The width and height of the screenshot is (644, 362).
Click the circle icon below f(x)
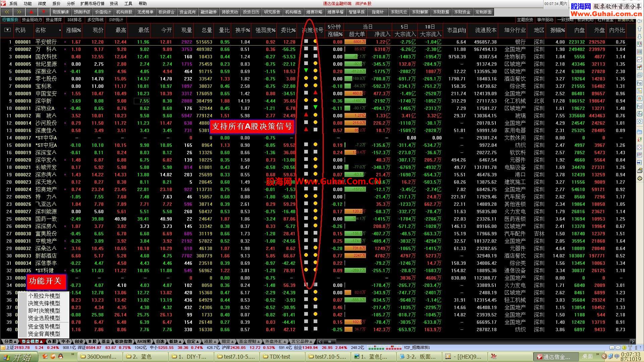[x=640, y=122]
